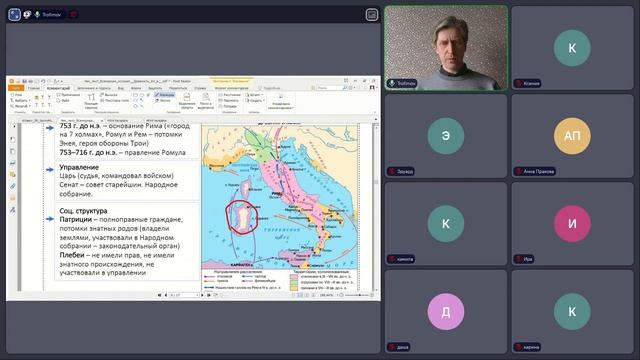Open the Управление комментариями dropdown
The image size is (640, 360).
(x=281, y=101)
